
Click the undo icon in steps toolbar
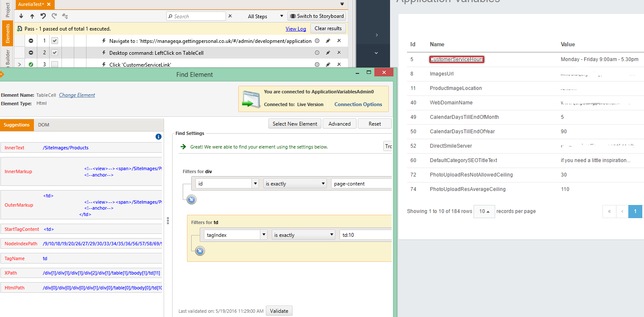(43, 16)
